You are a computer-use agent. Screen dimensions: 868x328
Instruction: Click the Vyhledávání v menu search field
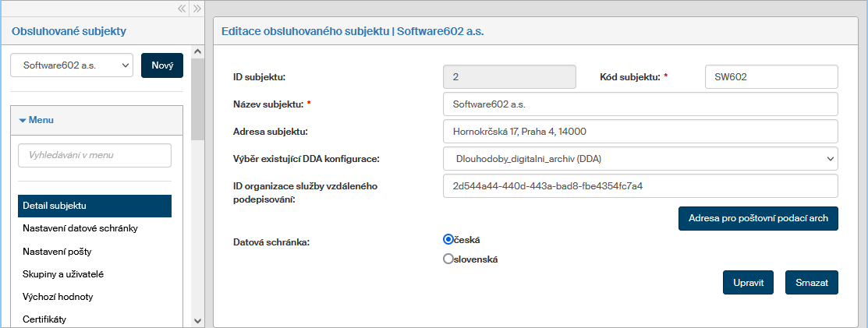(x=94, y=155)
